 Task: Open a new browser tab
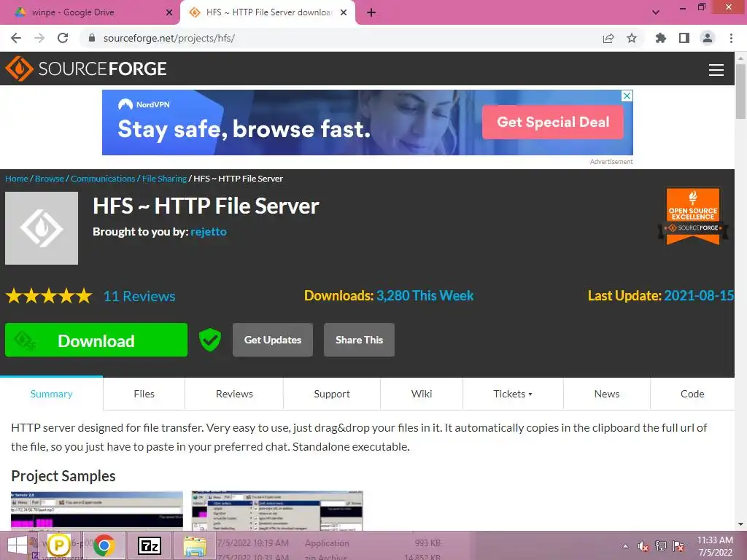371,12
